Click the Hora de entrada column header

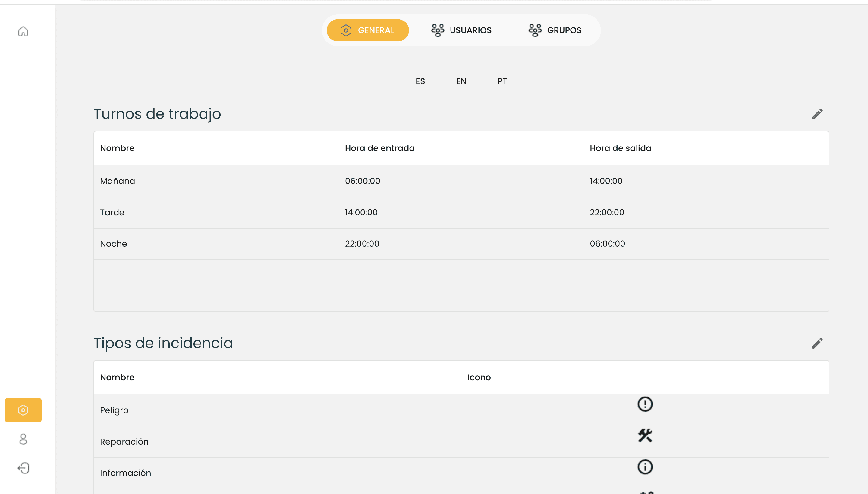click(x=379, y=148)
